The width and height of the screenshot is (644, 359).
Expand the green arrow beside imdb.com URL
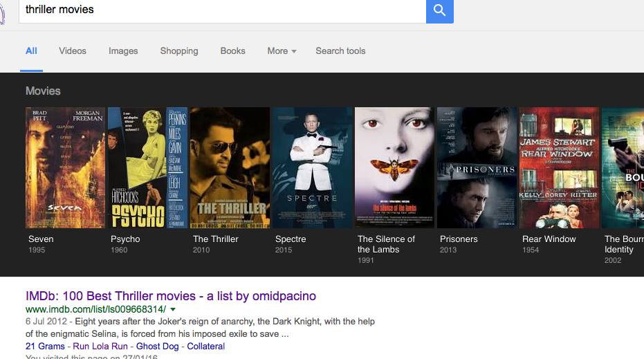click(x=173, y=310)
